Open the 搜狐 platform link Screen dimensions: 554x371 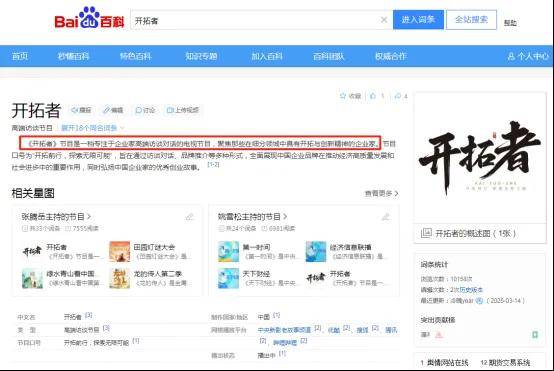point(362,330)
